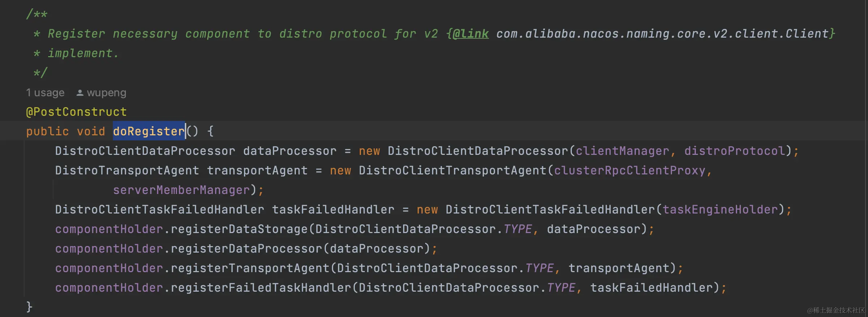Click the highlighted doRegister method name
This screenshot has height=317, width=868.
(x=149, y=131)
